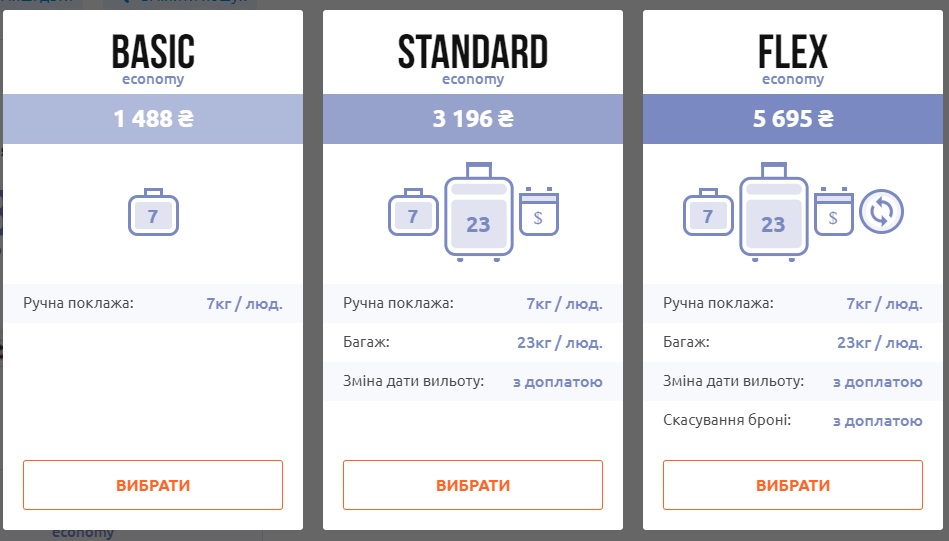Click the Багаж row in the STANDARD card
This screenshot has width=949, height=541.
[x=473, y=342]
